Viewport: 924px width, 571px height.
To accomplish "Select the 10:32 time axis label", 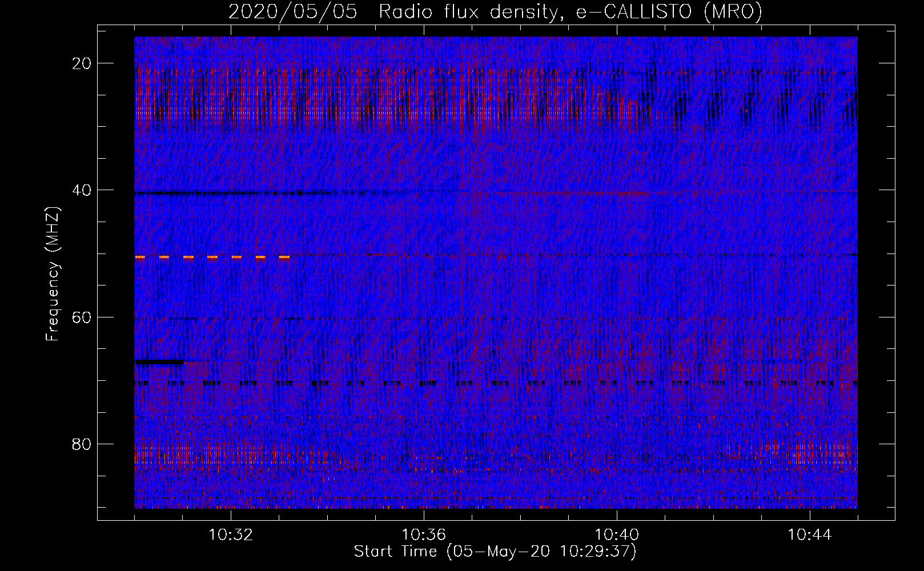I will tap(231, 535).
